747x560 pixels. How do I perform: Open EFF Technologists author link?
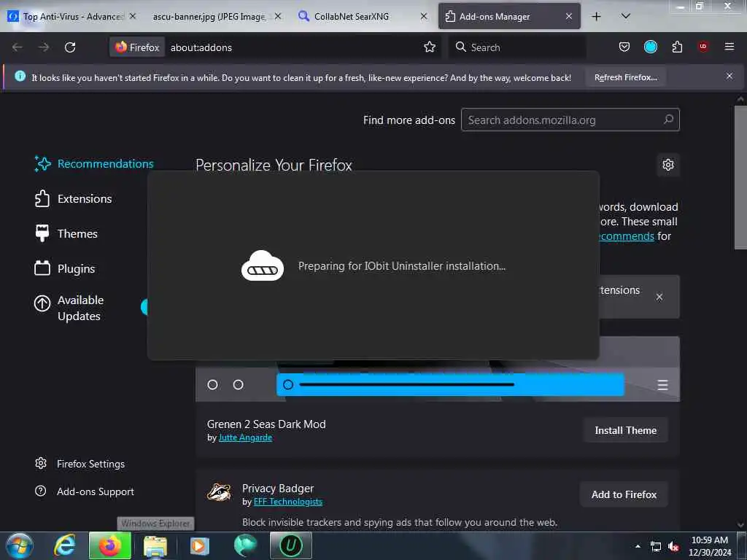point(288,502)
